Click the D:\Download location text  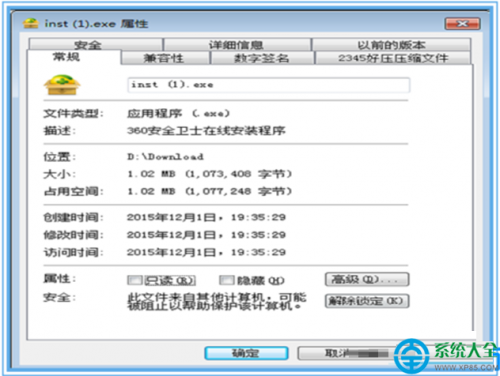pos(165,156)
